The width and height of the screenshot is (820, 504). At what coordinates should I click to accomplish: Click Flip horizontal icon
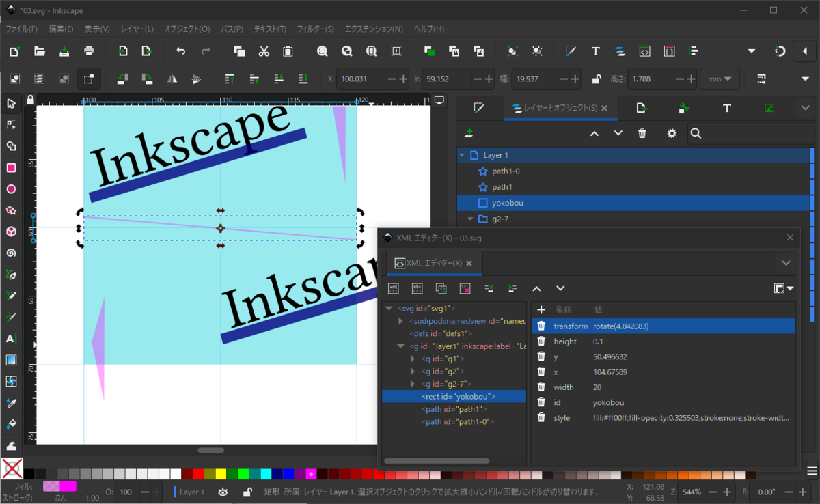click(x=172, y=79)
